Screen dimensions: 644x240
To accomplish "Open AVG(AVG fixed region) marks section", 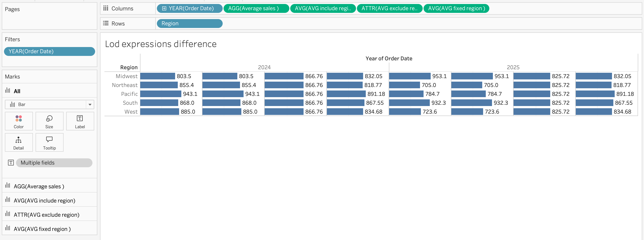I will pyautogui.click(x=42, y=229).
